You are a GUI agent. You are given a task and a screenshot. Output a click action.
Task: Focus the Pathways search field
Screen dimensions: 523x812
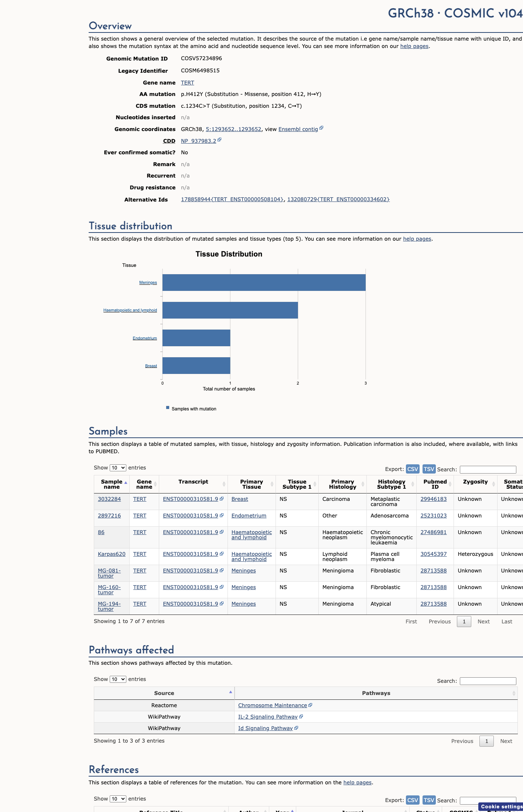point(488,681)
